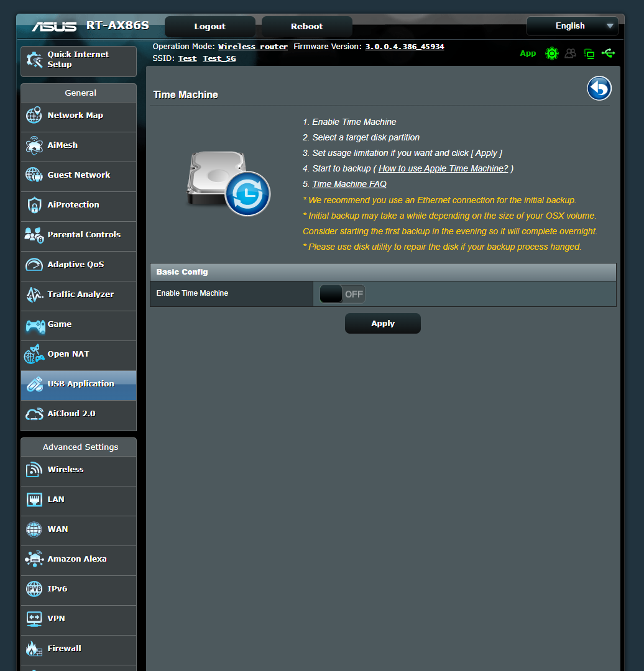
Task: Click the LAN port icon
Action: (34, 500)
